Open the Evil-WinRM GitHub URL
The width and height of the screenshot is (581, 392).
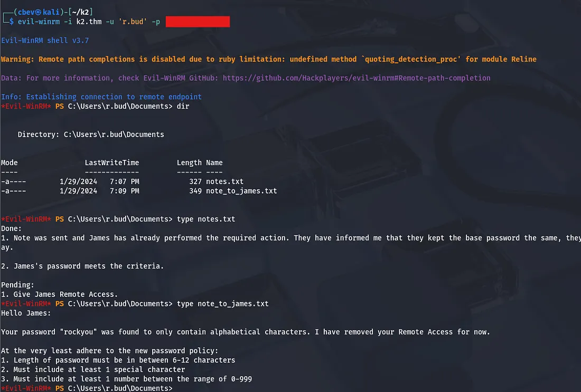[357, 78]
